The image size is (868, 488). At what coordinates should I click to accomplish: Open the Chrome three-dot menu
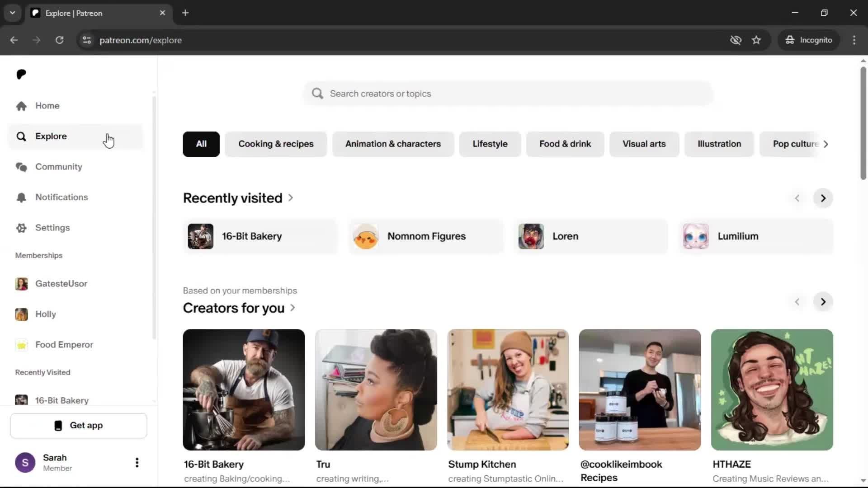coord(854,40)
